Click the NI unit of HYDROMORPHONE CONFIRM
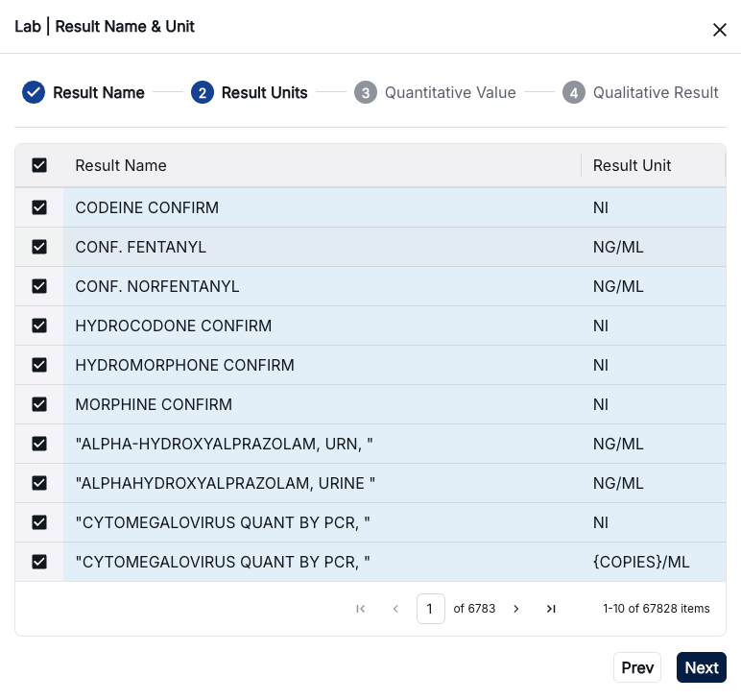 pyautogui.click(x=601, y=365)
